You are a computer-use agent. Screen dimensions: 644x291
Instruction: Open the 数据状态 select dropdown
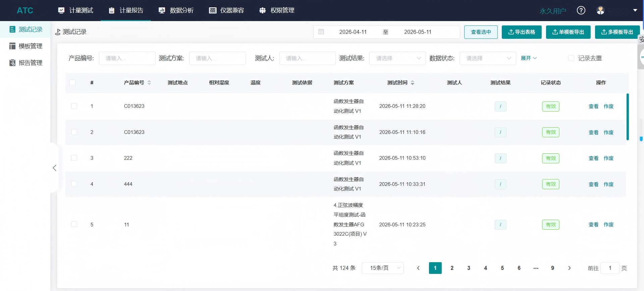(x=488, y=58)
